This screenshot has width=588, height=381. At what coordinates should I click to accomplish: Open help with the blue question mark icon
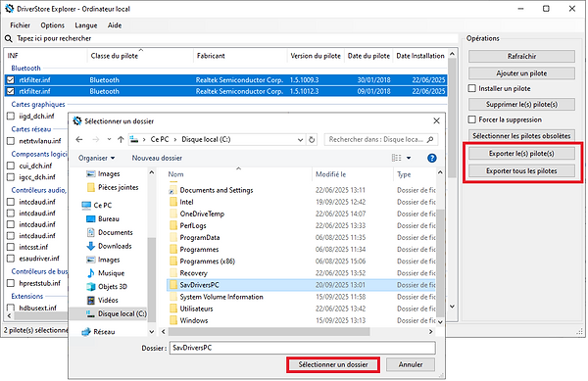[431, 158]
